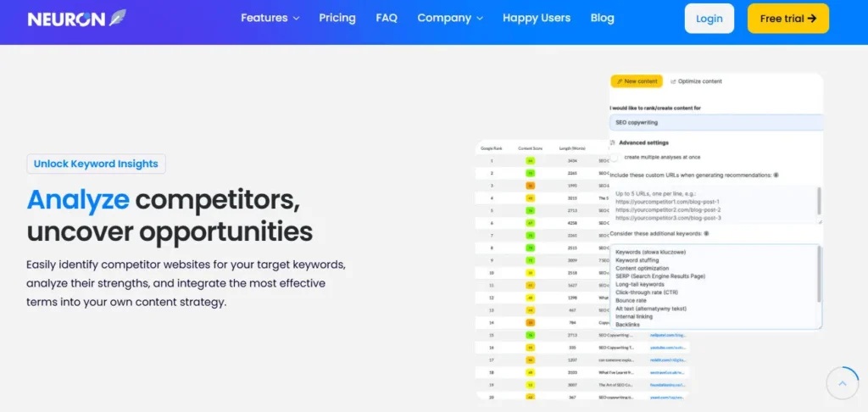Click the Backlinks keyword line
This screenshot has height=412, width=868.
628,325
